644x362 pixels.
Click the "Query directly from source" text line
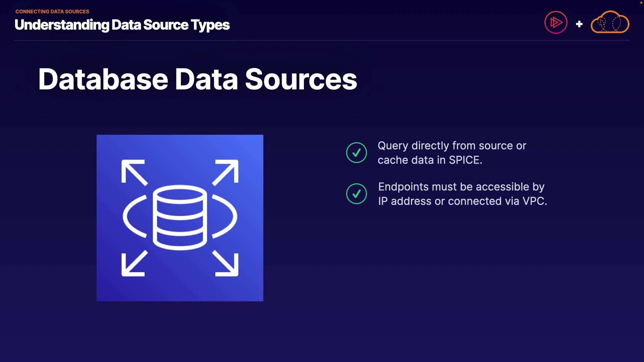click(452, 146)
